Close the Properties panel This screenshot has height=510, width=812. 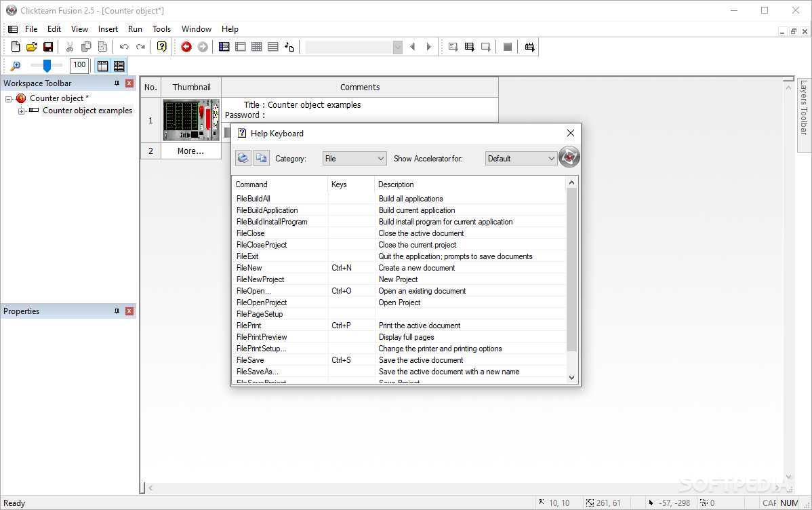coord(129,311)
